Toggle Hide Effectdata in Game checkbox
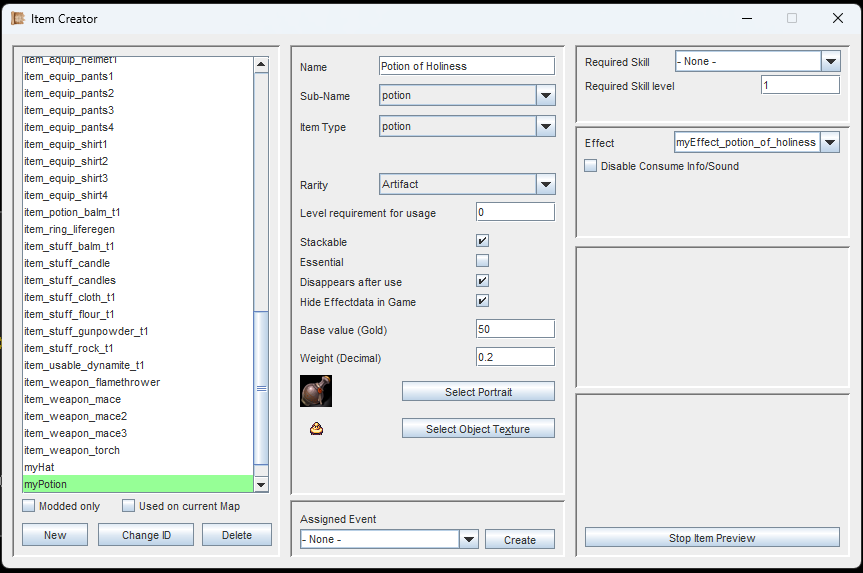This screenshot has height=573, width=863. click(482, 302)
